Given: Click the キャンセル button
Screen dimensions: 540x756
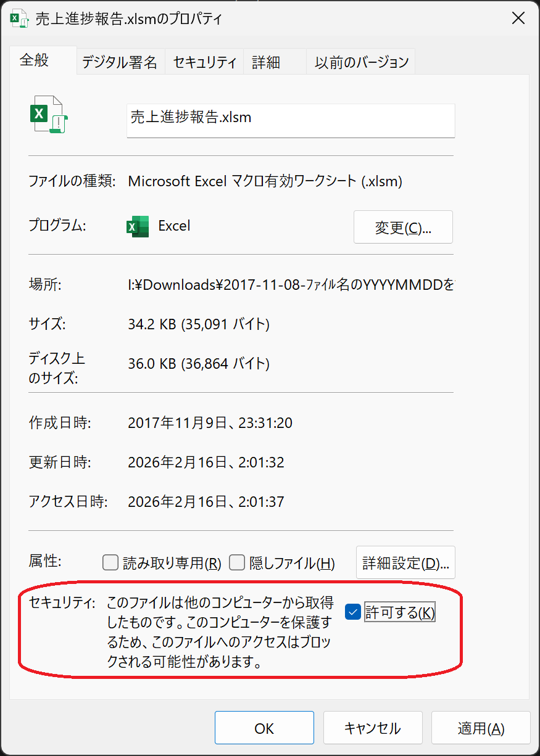Looking at the screenshot, I should 372,728.
